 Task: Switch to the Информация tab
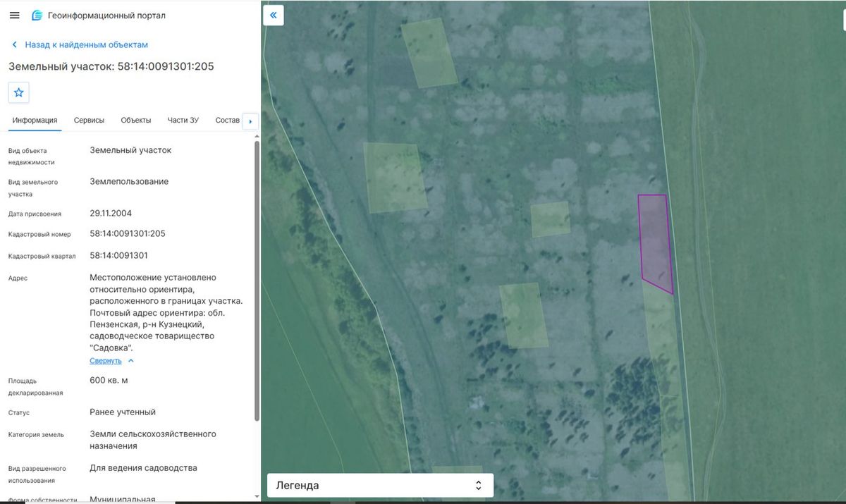tap(35, 121)
